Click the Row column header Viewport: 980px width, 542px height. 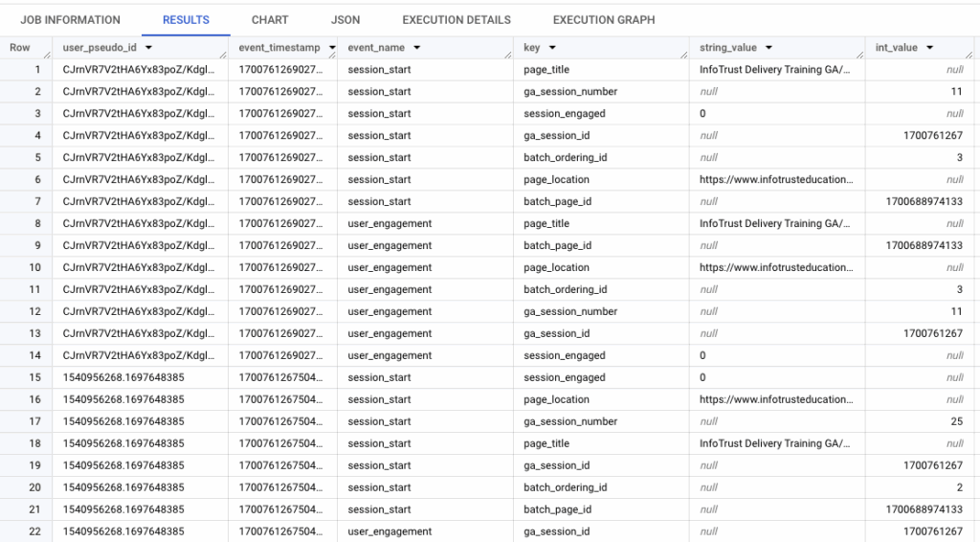(x=20, y=48)
